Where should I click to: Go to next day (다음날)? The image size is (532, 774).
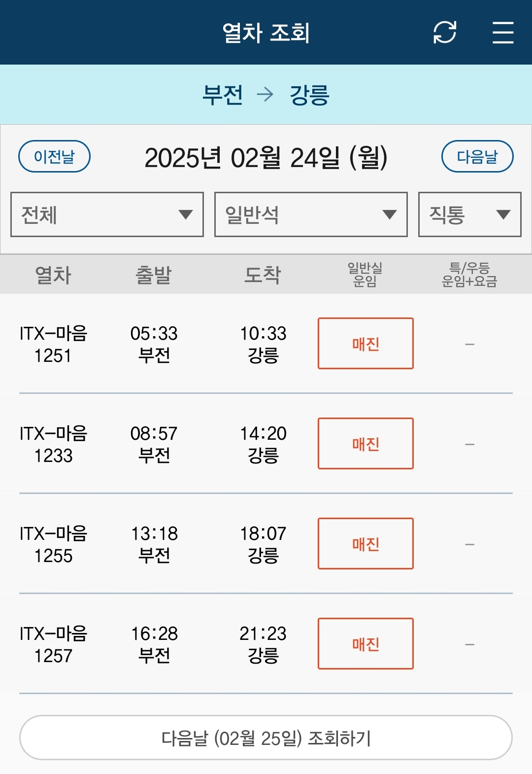pos(477,157)
